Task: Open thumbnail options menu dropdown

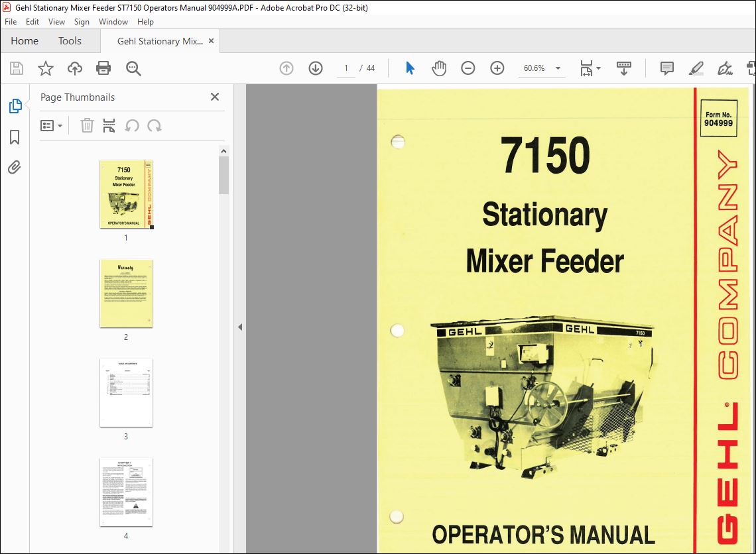Action: (52, 126)
